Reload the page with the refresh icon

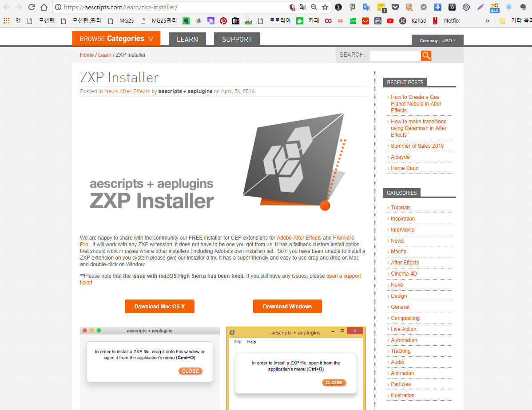[x=31, y=7]
